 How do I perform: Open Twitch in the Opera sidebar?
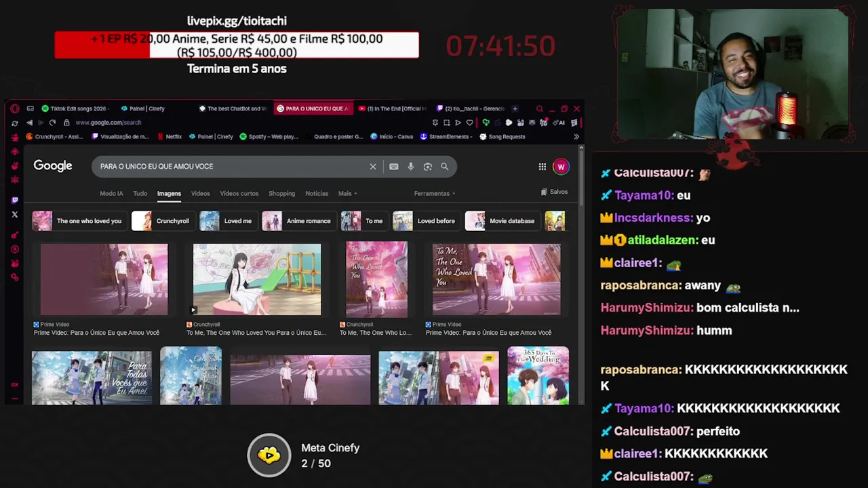(x=15, y=201)
